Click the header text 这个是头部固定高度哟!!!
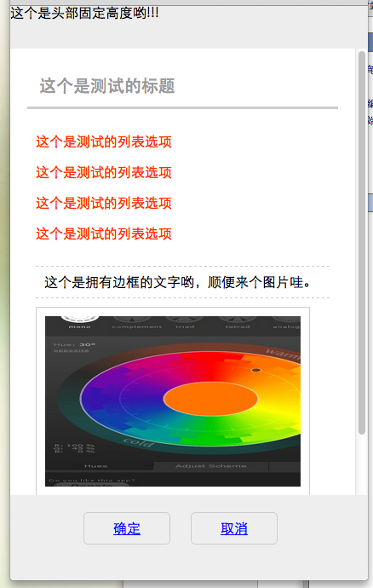 coord(84,13)
